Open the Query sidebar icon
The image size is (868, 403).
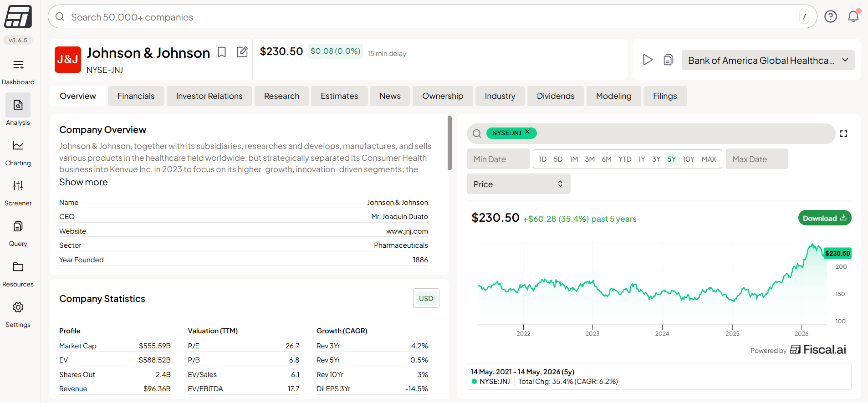pyautogui.click(x=18, y=226)
